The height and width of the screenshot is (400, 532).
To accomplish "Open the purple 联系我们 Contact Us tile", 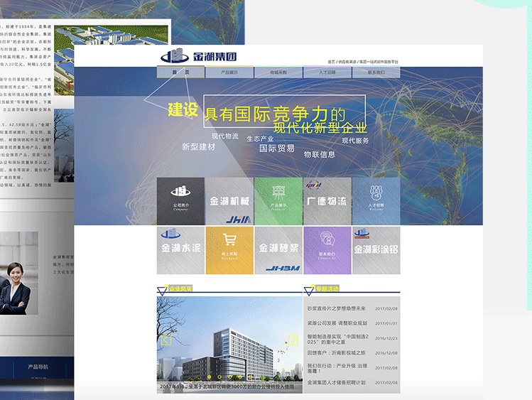I will pyautogui.click(x=327, y=250).
